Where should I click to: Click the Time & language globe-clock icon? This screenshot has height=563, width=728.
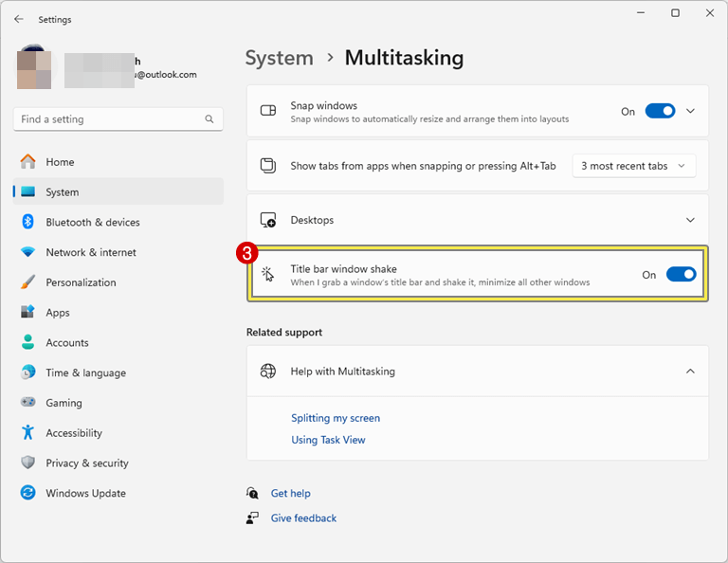pyautogui.click(x=27, y=372)
